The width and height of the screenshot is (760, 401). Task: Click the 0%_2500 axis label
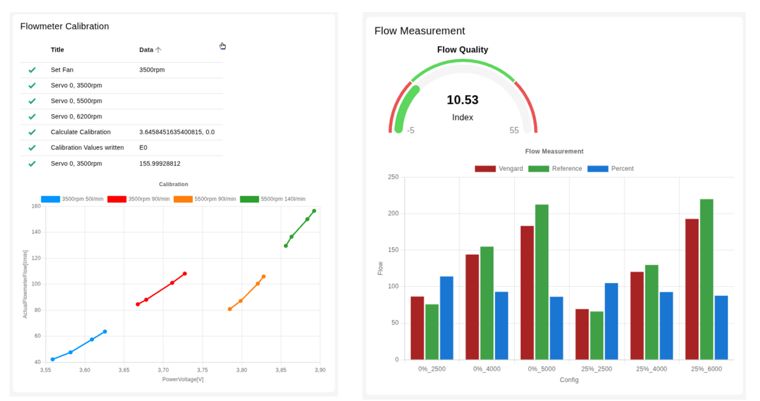(x=432, y=369)
